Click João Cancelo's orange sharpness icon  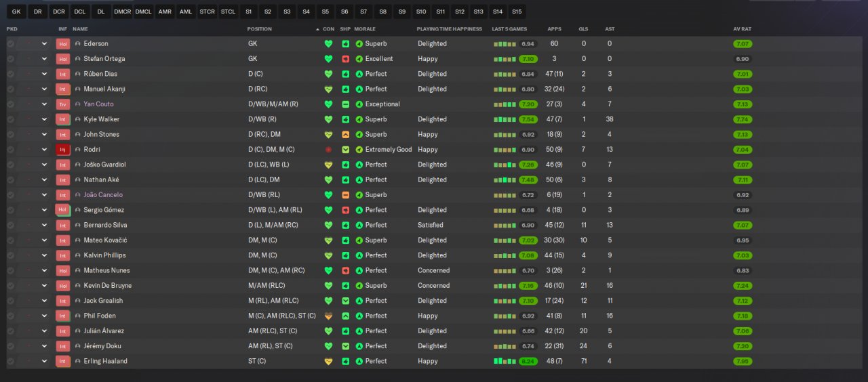coord(346,195)
